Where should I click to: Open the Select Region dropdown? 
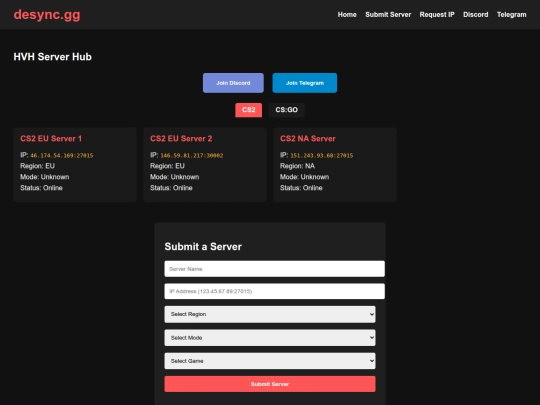[x=270, y=314]
